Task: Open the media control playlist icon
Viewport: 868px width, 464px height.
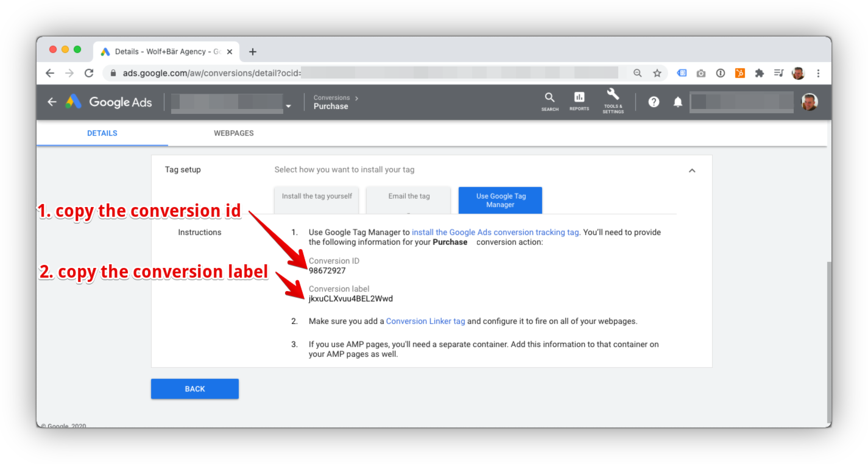Action: (x=778, y=73)
